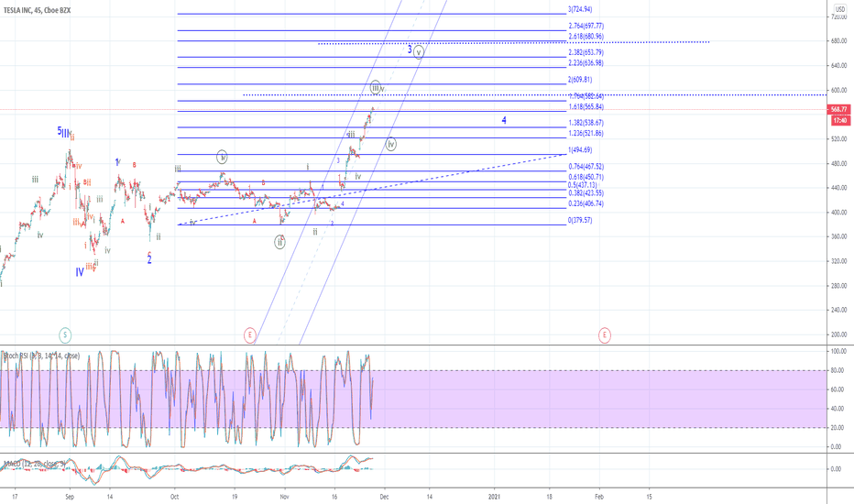Select the circled v wave label beside blue 3

pos(418,52)
